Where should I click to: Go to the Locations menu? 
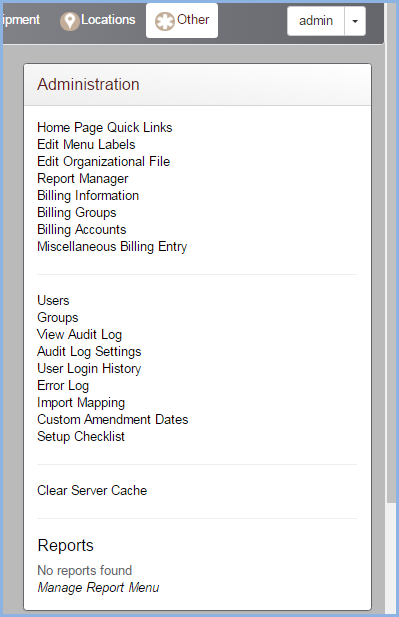(x=98, y=20)
